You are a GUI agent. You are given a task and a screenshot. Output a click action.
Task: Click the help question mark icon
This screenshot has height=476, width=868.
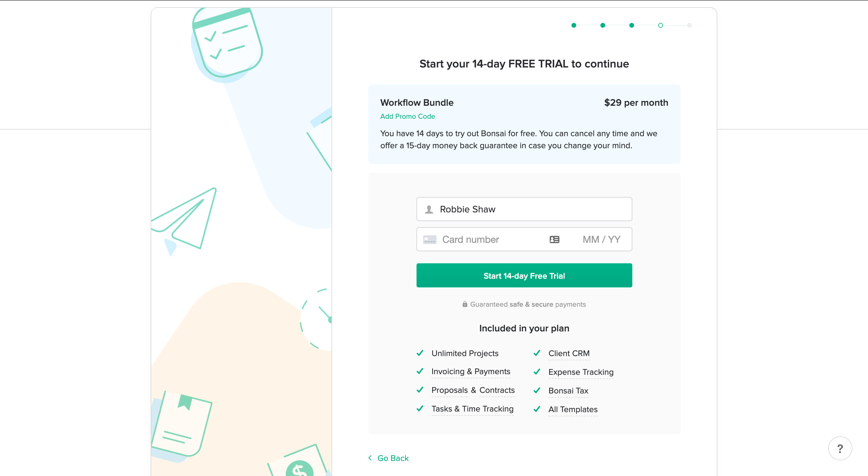coord(840,448)
